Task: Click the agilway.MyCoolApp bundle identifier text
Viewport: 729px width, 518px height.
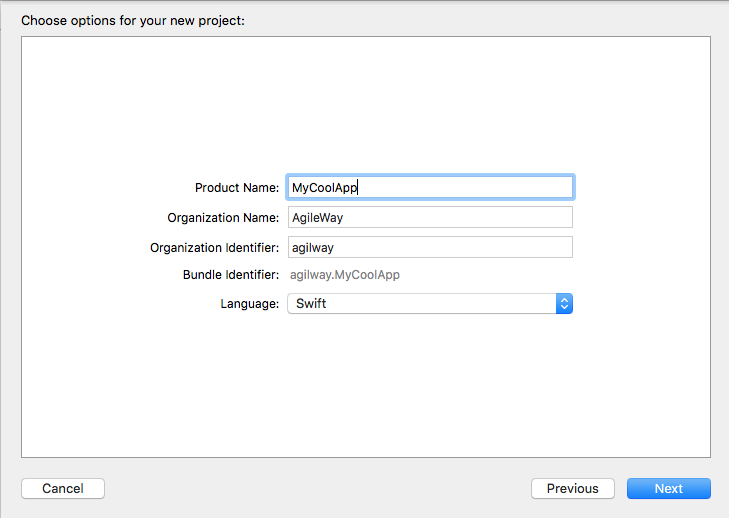Action: [x=344, y=275]
